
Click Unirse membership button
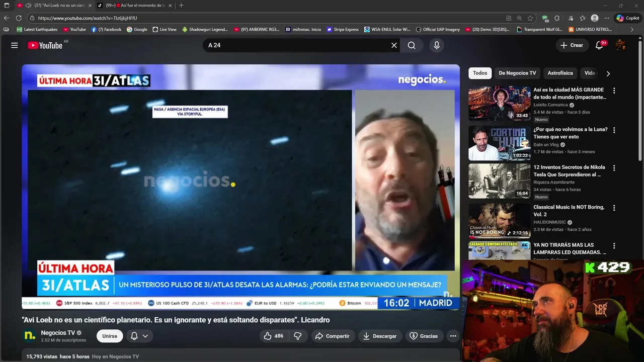110,336
